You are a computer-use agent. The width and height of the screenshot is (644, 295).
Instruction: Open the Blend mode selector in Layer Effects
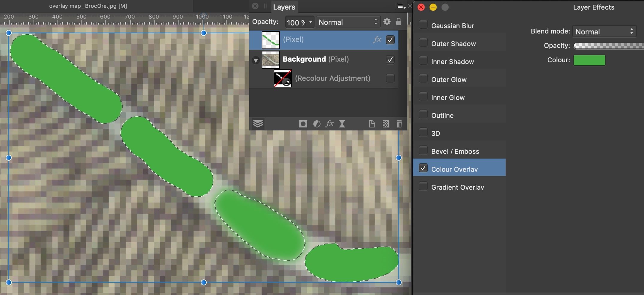(604, 31)
